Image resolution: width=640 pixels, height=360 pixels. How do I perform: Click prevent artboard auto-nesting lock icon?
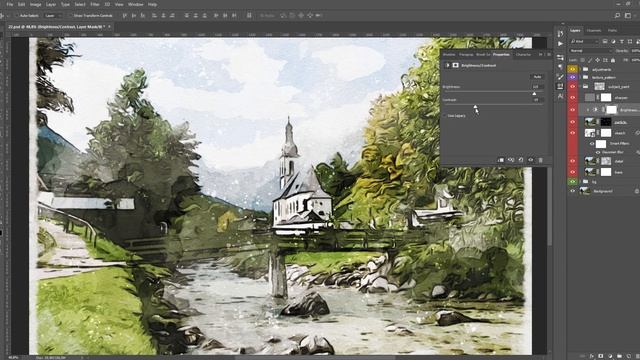coord(605,60)
